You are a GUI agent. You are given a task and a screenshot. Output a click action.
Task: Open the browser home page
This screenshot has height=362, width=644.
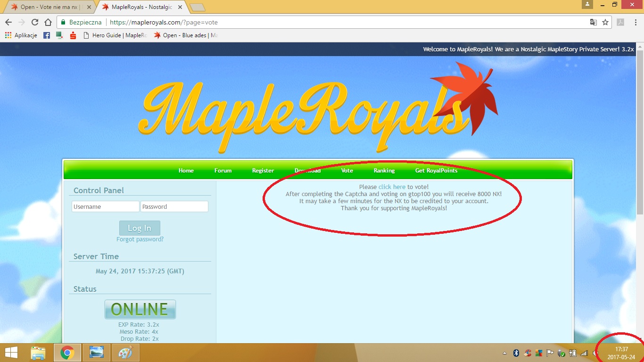coord(48,22)
